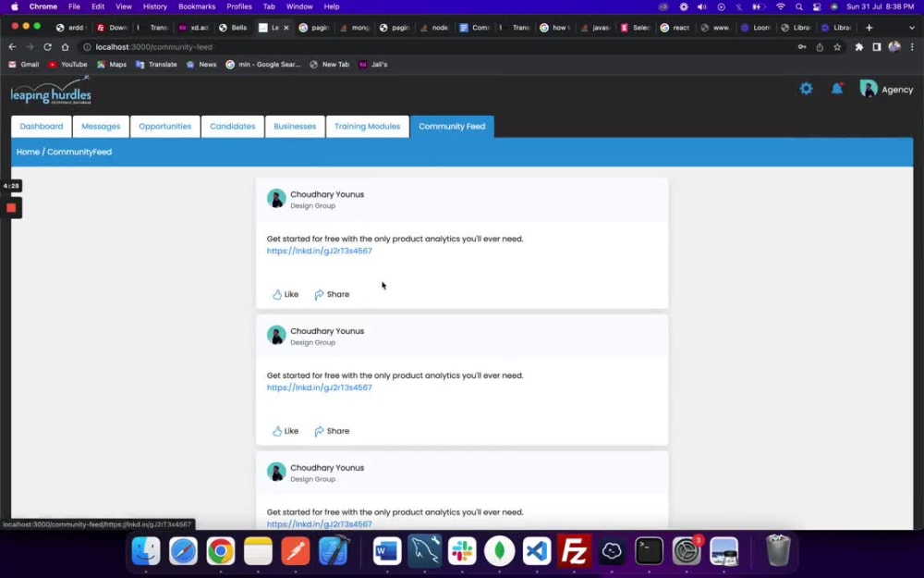Open the lnkd.in link in first post
This screenshot has height=578, width=924.
pyautogui.click(x=320, y=251)
